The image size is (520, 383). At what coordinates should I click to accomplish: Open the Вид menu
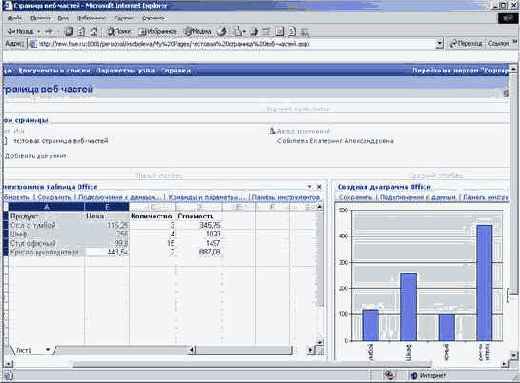(63, 18)
